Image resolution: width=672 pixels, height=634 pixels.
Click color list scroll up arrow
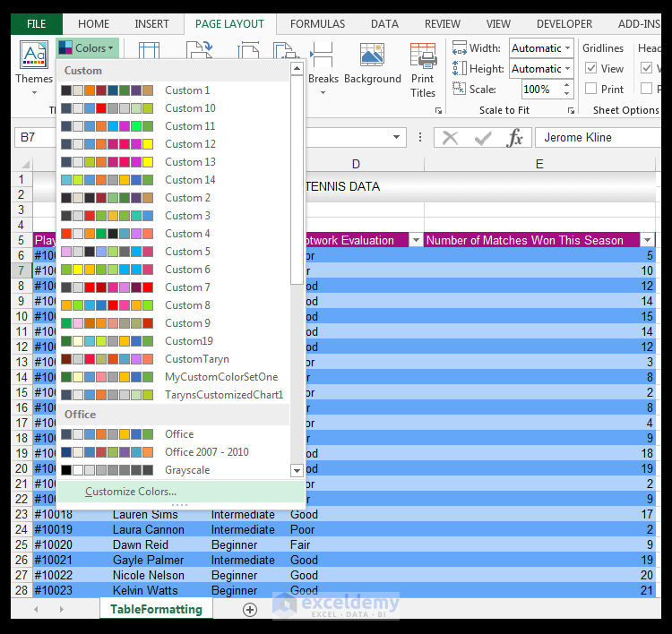coord(297,69)
